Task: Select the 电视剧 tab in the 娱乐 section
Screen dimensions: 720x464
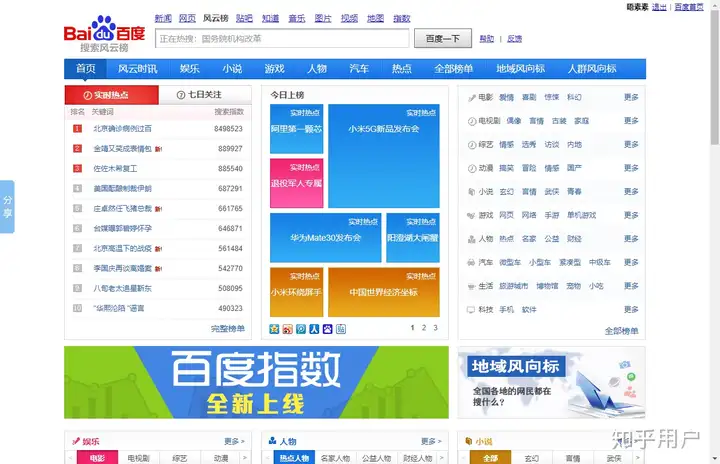Action: click(138, 458)
